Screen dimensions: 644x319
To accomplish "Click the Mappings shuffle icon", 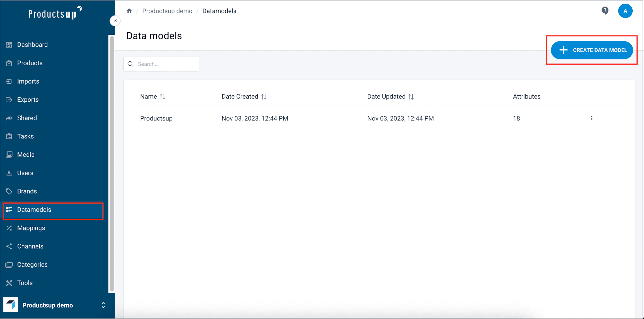I will [x=9, y=228].
